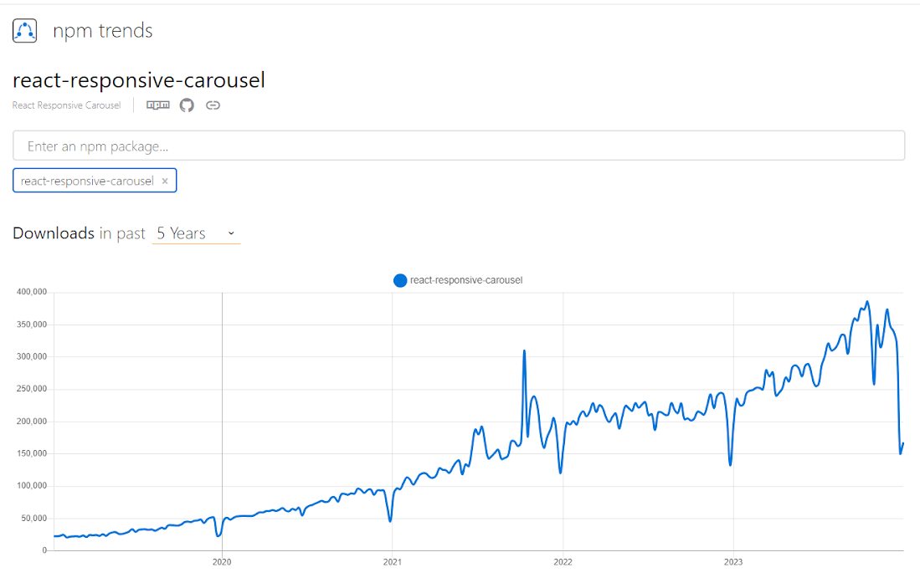920x588 pixels.
Task: Click the carousel logo next to npm trends
Action: click(x=24, y=30)
